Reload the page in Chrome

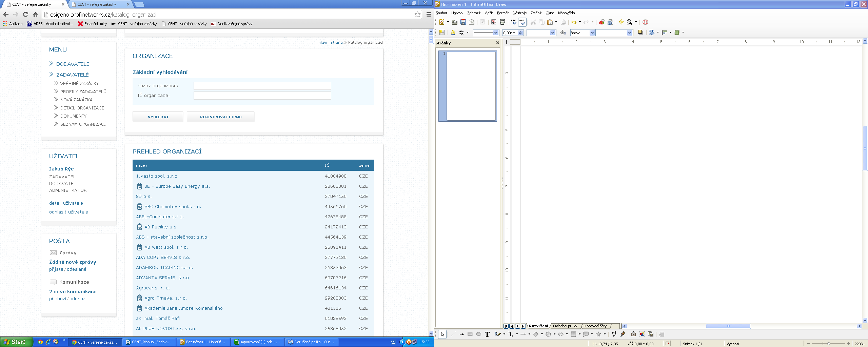click(x=25, y=14)
